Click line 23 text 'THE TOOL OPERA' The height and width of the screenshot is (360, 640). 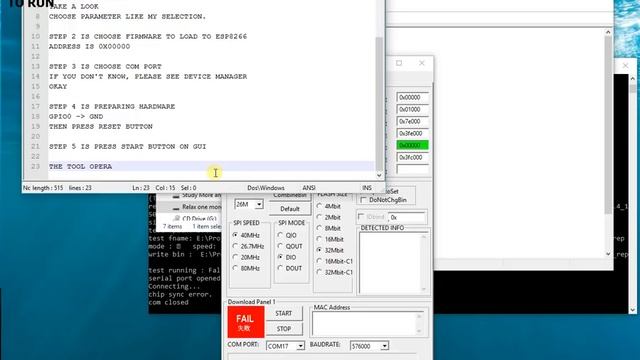click(x=80, y=167)
